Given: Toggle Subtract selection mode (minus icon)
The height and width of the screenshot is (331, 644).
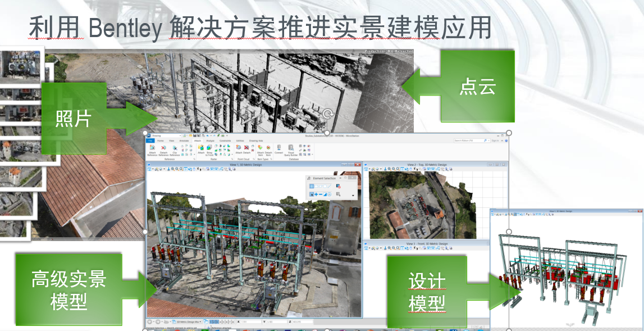Looking at the screenshot, I should tap(321, 194).
